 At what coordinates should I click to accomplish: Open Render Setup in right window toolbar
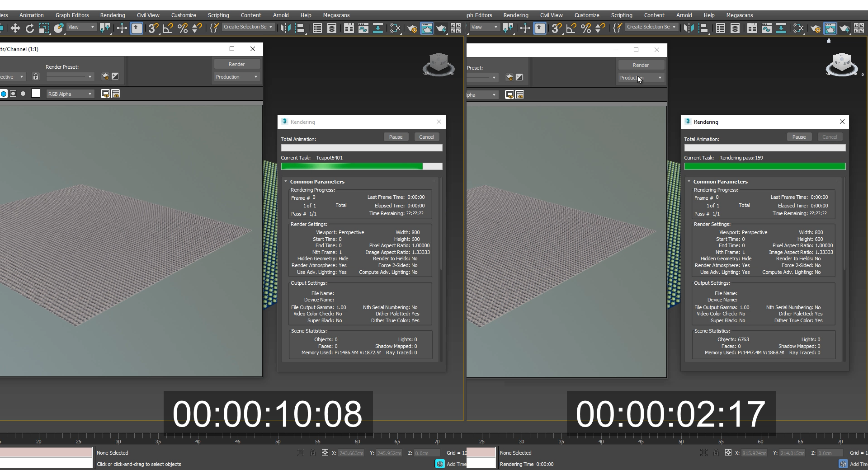point(816,28)
